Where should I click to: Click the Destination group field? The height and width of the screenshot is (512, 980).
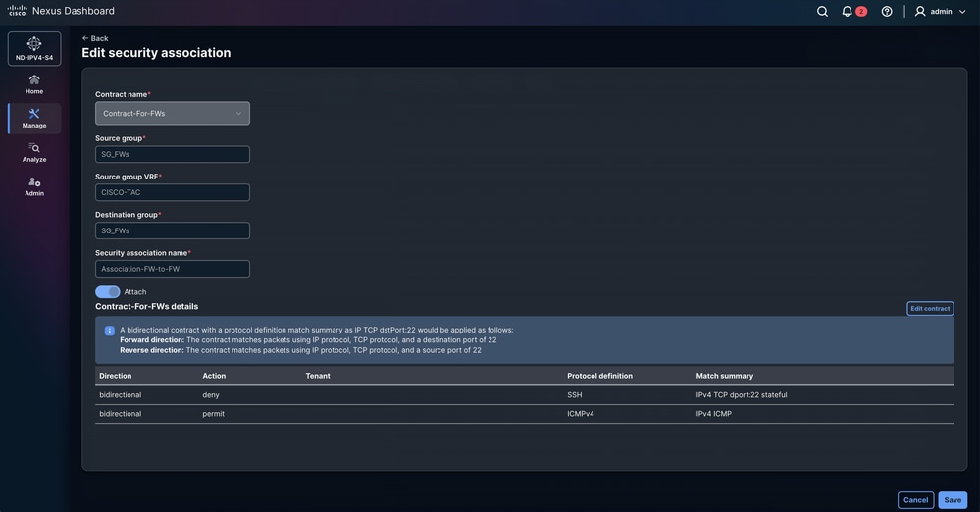pyautogui.click(x=173, y=230)
